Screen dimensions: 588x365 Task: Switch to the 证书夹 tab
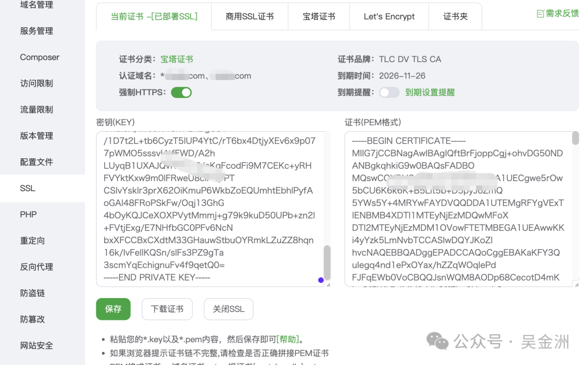455,16
